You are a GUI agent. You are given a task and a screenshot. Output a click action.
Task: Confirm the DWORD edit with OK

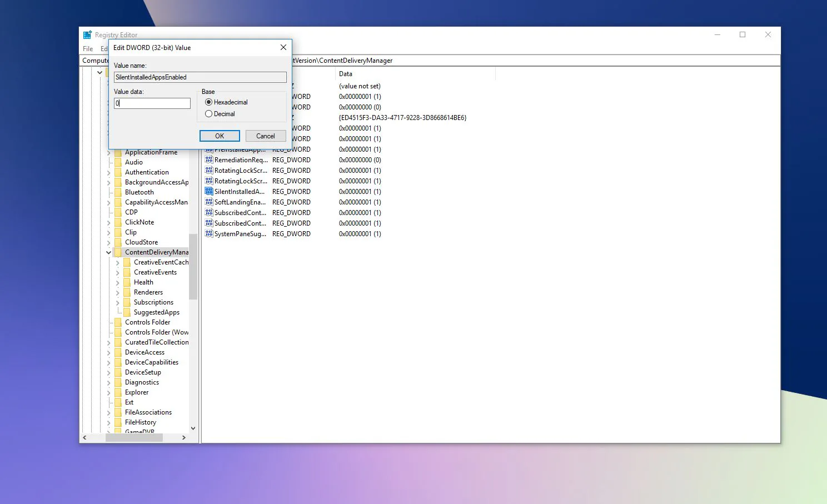click(220, 136)
